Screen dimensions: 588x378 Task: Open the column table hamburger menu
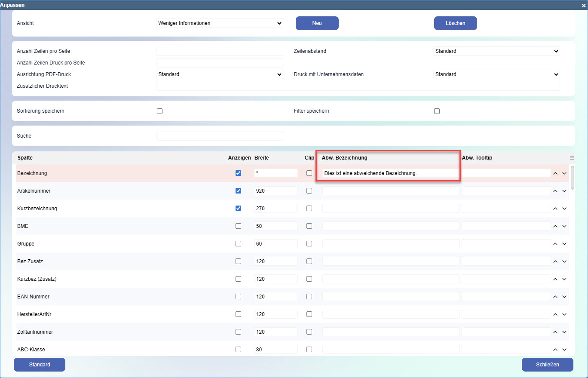point(572,158)
